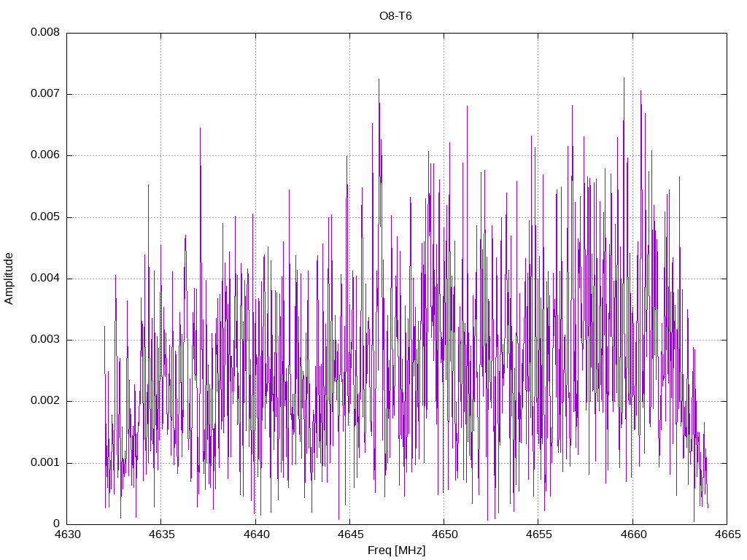
Task: Click the 0 y-axis tick label
Action: tap(57, 524)
